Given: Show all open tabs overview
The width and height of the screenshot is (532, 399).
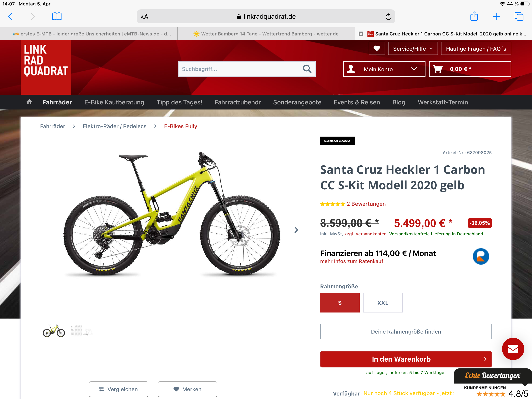Looking at the screenshot, I should 519,16.
